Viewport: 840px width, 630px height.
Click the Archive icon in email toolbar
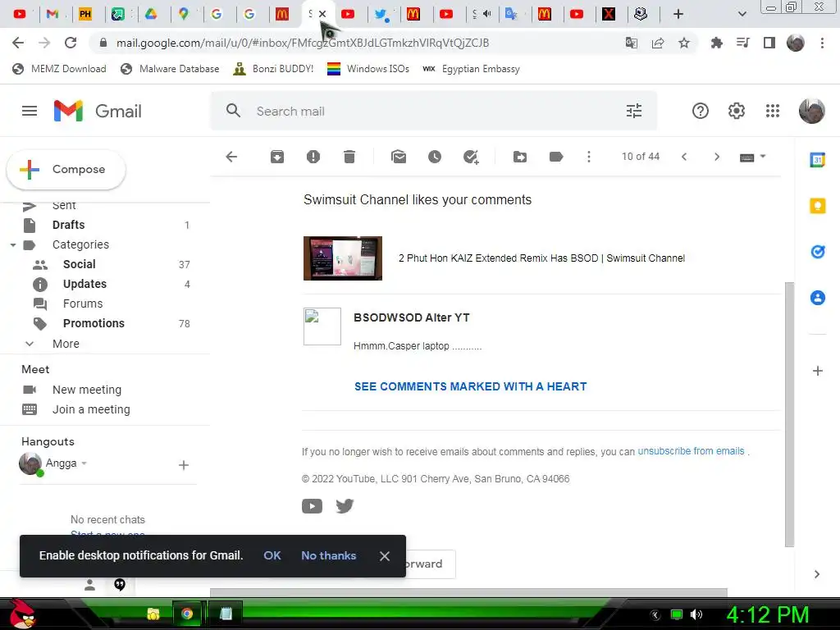coord(277,157)
